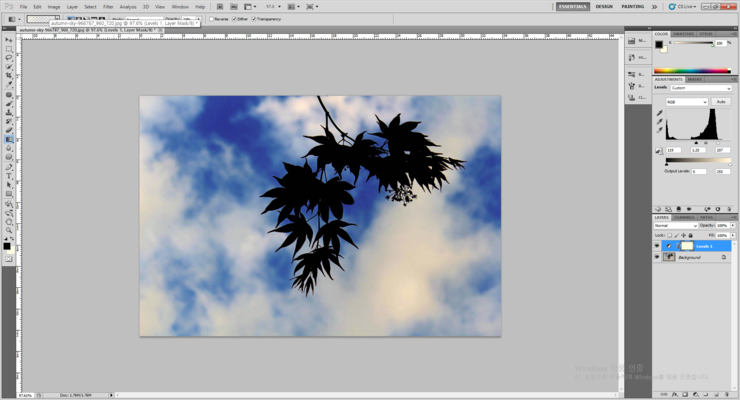740x400 pixels.
Task: Click the Auto button in Levels
Action: (721, 102)
